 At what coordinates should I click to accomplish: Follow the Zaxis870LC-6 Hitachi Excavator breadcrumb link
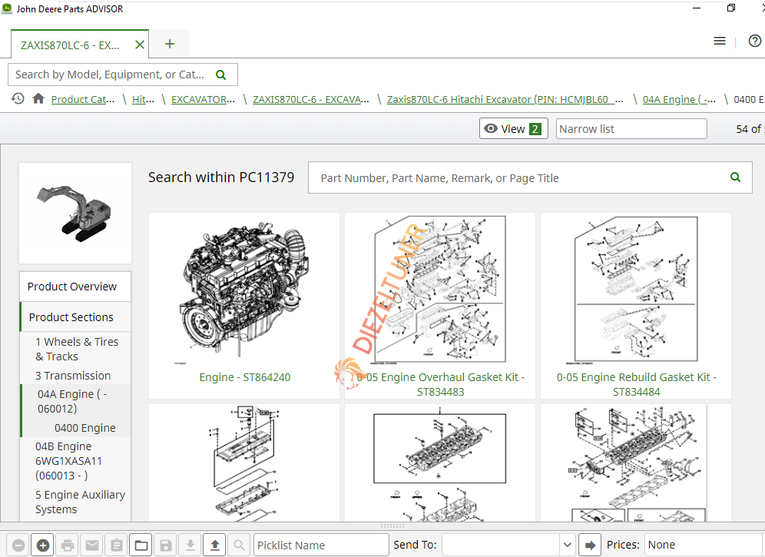point(505,99)
